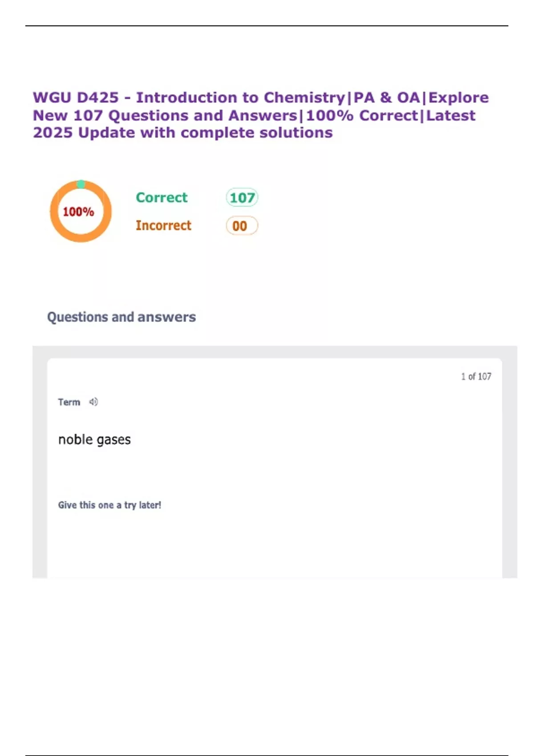Select the 100% progress donut chart

point(81,211)
